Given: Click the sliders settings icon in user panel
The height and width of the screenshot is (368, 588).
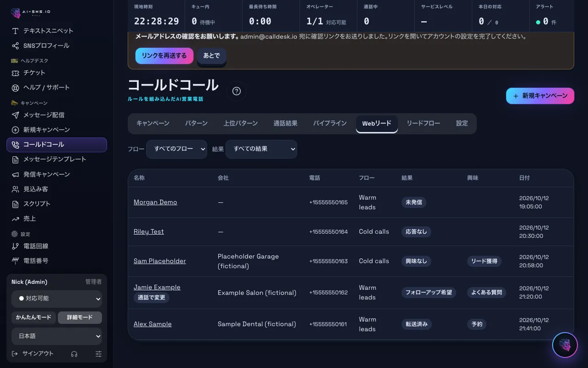Looking at the screenshot, I should click(98, 354).
